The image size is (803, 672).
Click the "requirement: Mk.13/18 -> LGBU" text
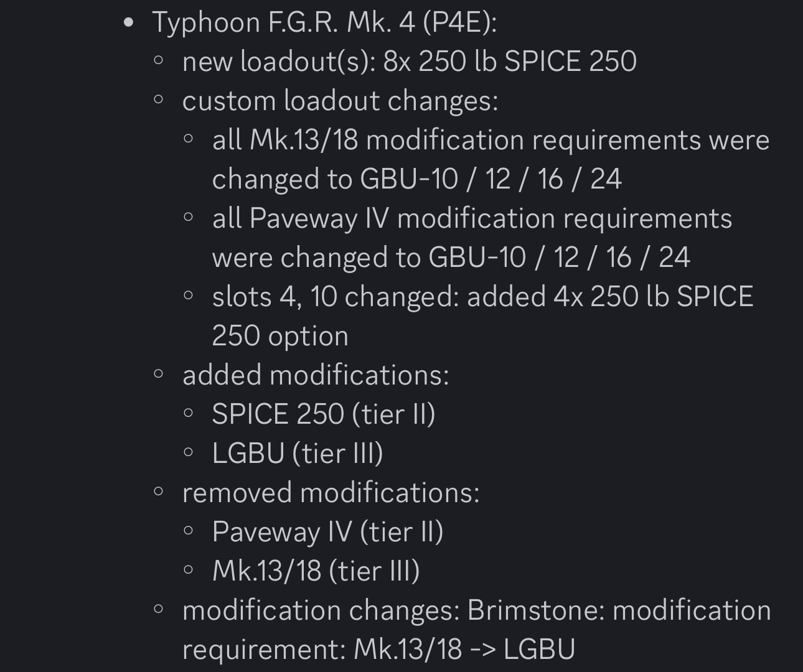[x=378, y=650]
